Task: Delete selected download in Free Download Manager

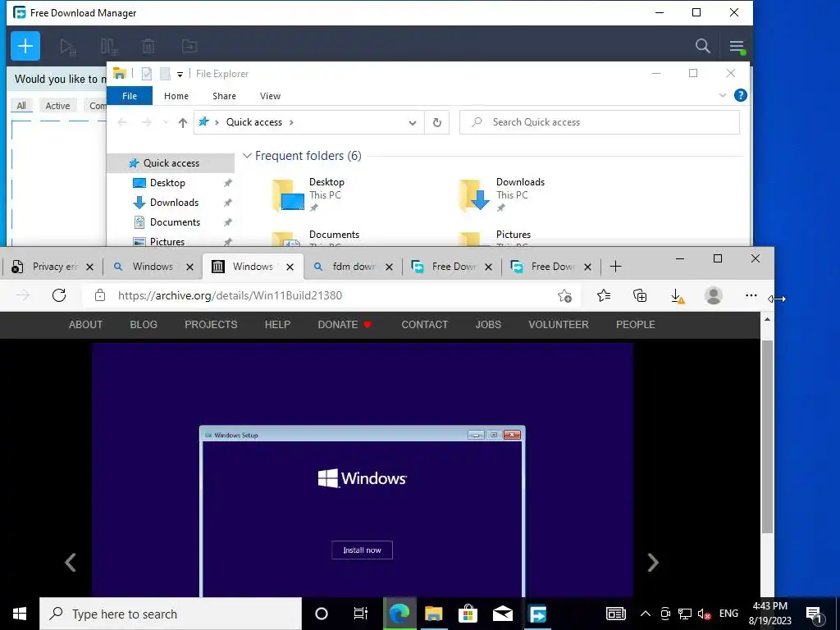Action: 148,47
